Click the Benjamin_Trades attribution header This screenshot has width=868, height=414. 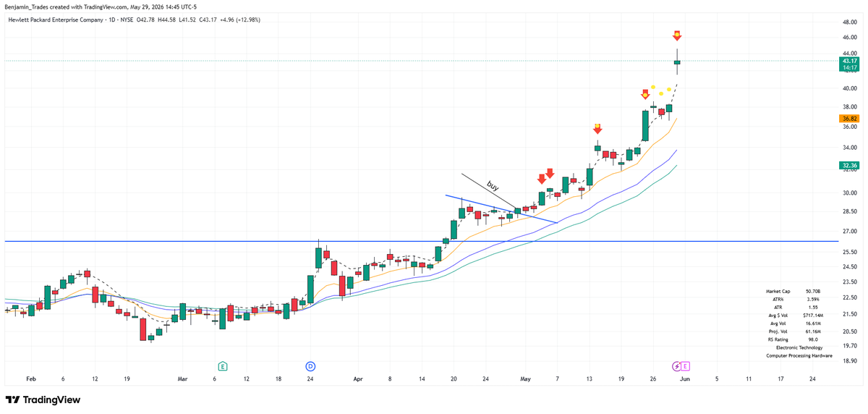[101, 7]
